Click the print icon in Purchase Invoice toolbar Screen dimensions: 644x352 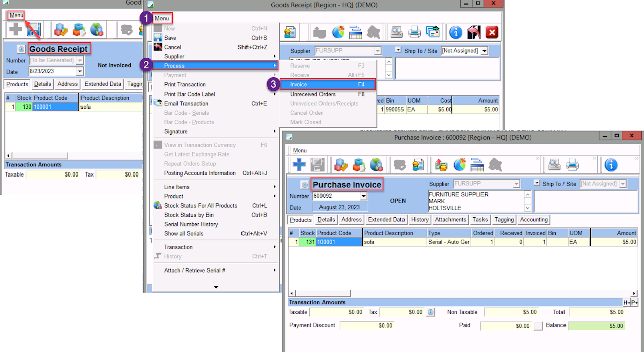572,164
